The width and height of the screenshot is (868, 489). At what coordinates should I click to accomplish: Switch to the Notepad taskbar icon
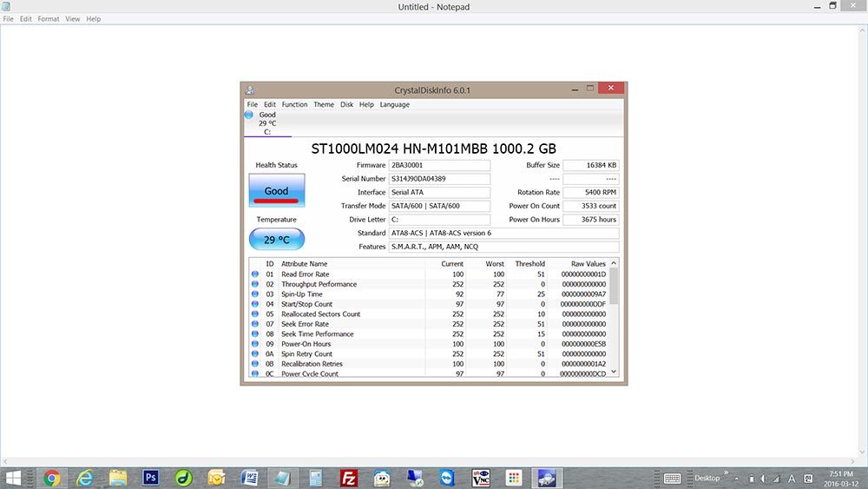pyautogui.click(x=282, y=478)
